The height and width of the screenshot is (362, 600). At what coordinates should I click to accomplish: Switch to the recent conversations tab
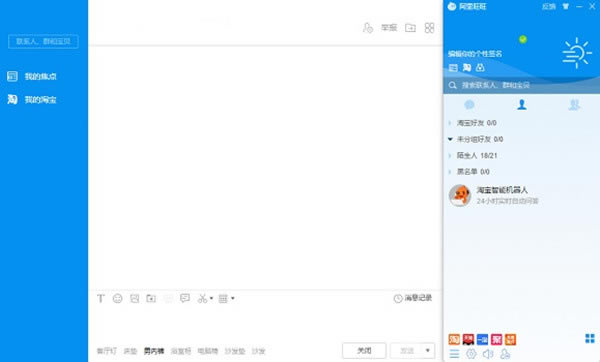click(x=469, y=104)
